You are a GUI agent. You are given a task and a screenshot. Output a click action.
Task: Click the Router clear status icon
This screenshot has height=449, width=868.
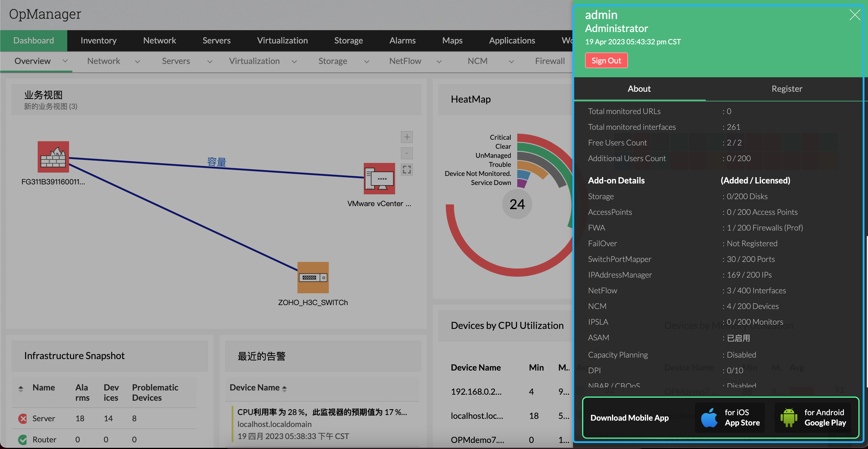[23, 440]
